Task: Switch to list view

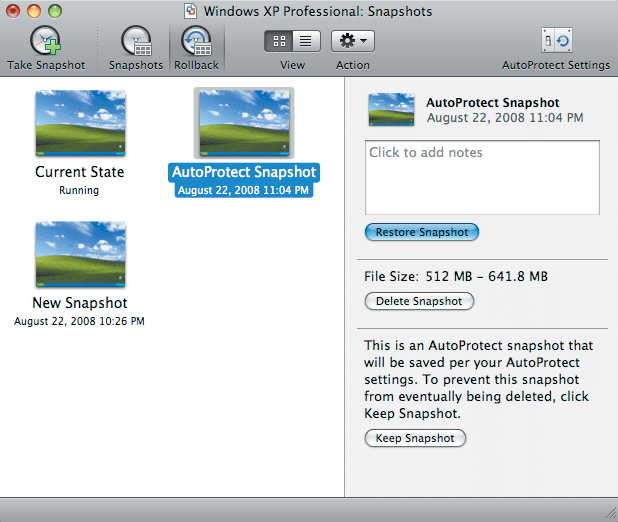Action: [306, 41]
